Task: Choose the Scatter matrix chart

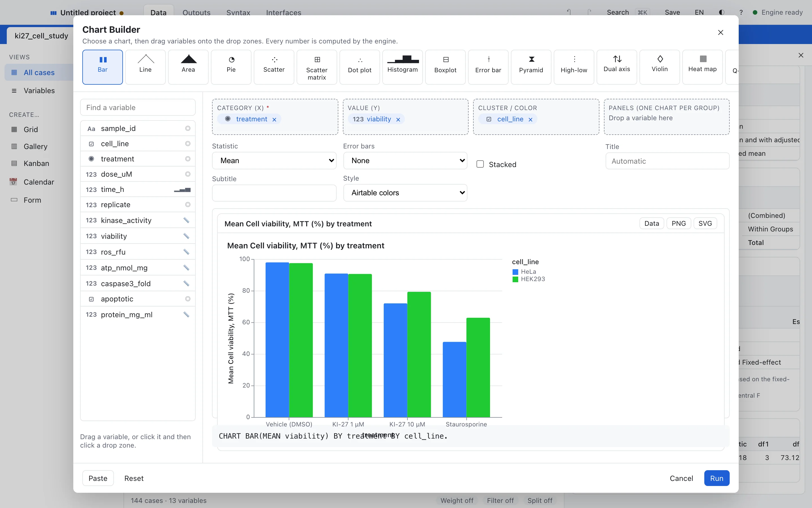Action: click(317, 67)
